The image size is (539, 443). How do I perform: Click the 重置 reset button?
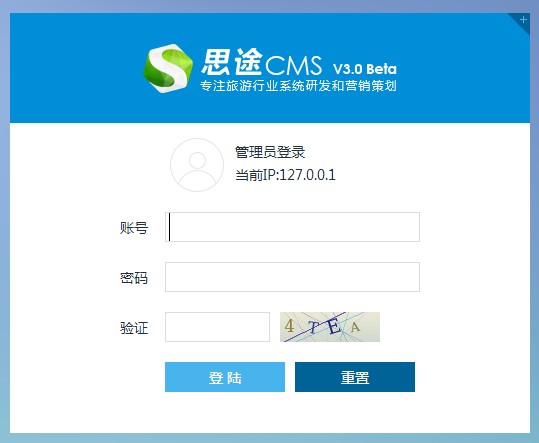(355, 377)
